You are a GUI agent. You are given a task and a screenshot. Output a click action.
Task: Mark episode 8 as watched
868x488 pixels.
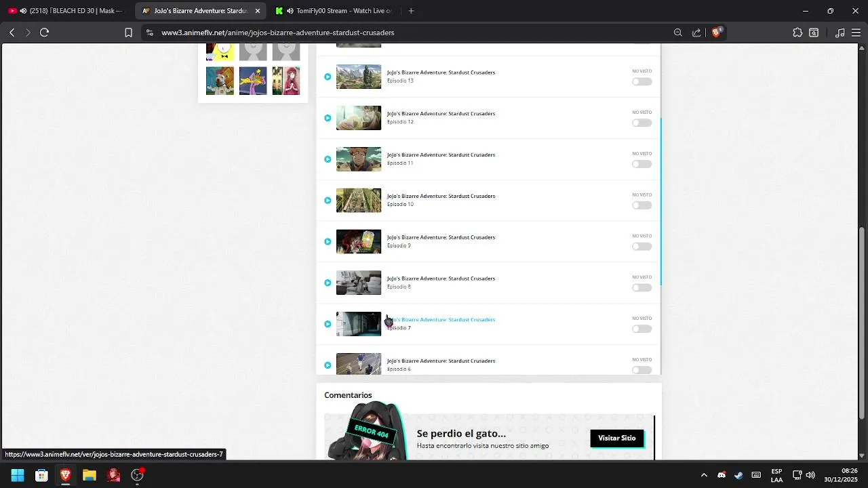coord(642,287)
